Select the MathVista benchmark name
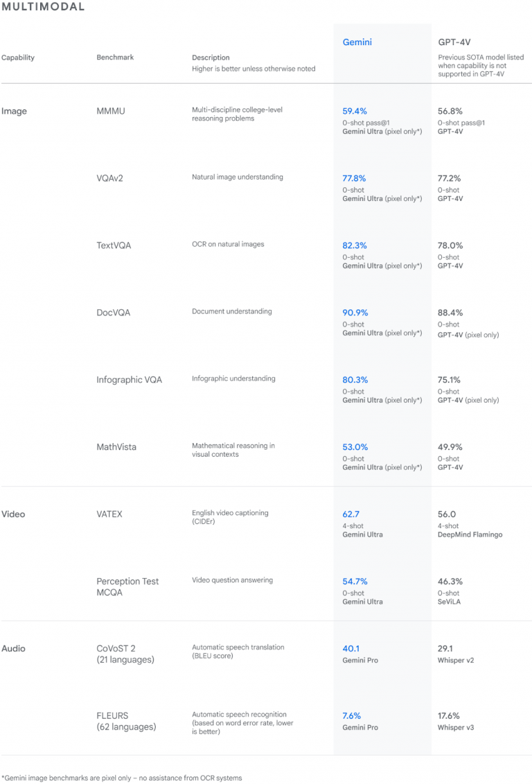This screenshot has height=784, width=532. [x=116, y=447]
